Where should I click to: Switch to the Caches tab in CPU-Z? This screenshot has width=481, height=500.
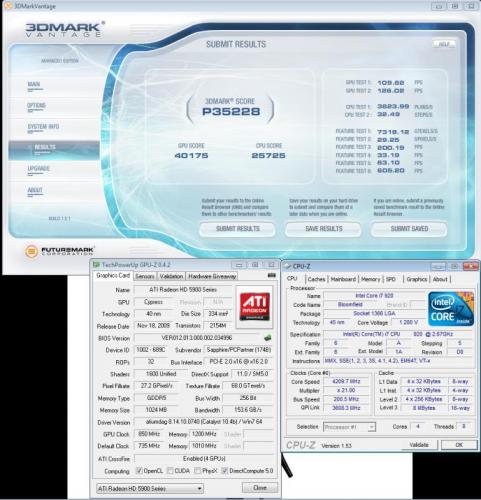click(316, 279)
